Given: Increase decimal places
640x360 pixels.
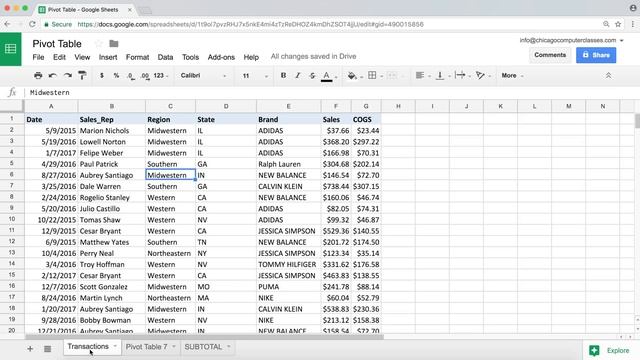Looking at the screenshot, I should [x=145, y=76].
